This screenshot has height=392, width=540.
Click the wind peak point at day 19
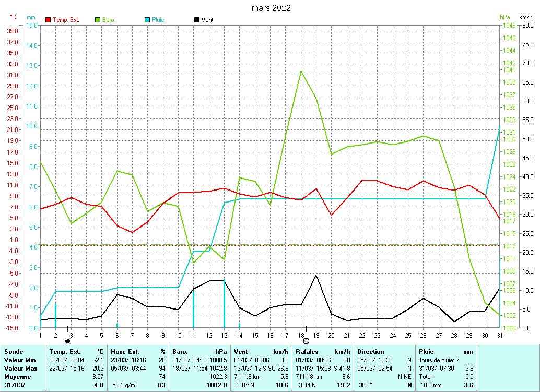[x=316, y=275]
